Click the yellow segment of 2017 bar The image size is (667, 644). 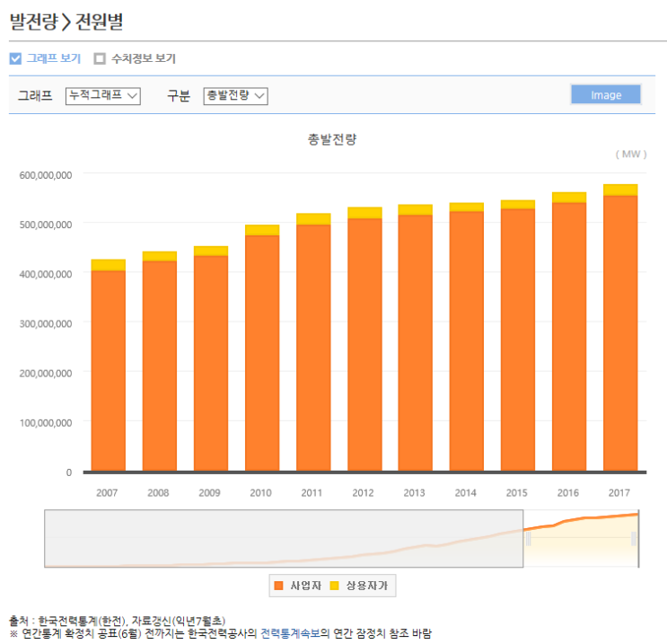pyautogui.click(x=620, y=190)
